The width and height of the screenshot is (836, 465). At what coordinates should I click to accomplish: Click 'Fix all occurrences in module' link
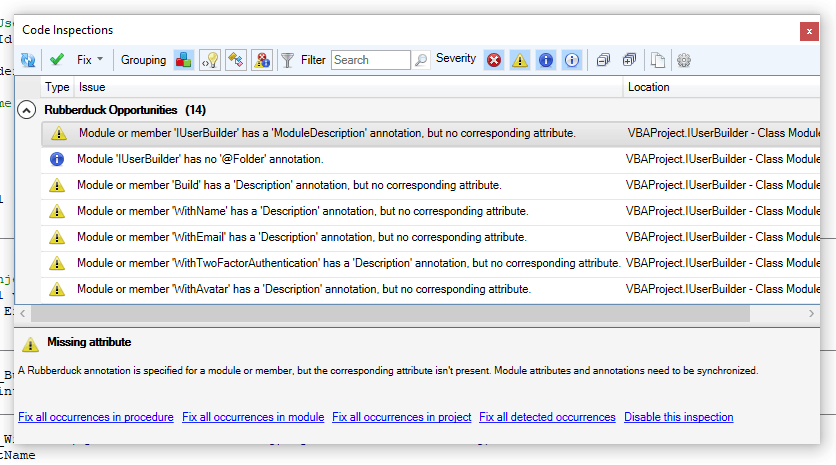[253, 417]
